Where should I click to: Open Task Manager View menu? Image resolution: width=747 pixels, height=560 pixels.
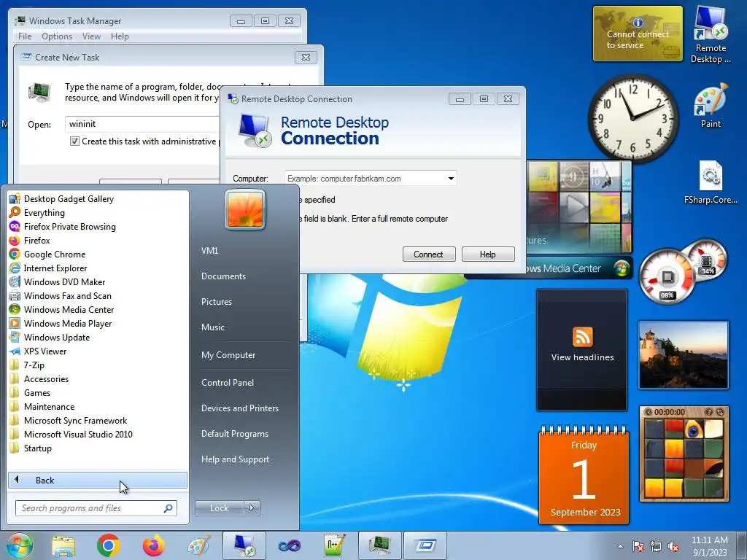pyautogui.click(x=91, y=36)
